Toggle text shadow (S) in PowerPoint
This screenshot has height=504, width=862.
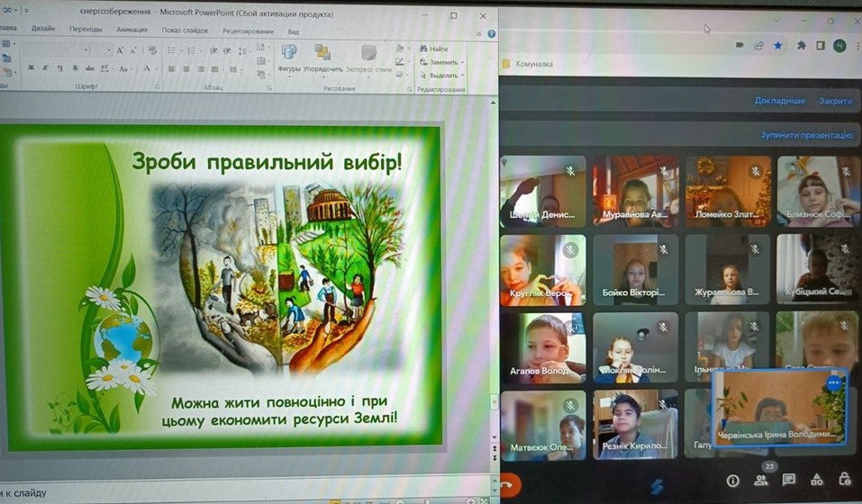tap(75, 68)
